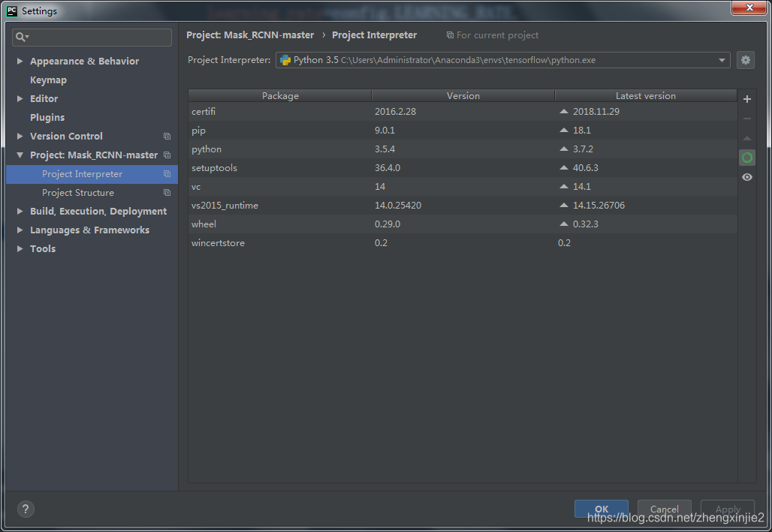Click the Apply button
Screen dimensions: 772x532
(x=727, y=509)
